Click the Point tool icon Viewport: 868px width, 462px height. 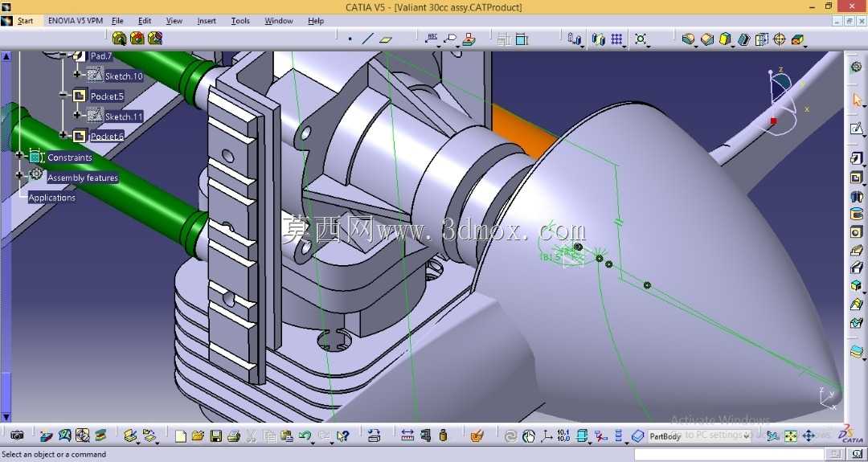350,39
